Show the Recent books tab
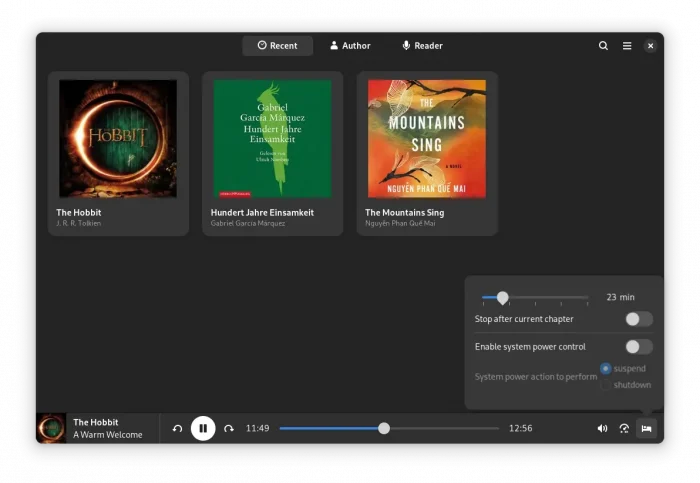Image resolution: width=700 pixels, height=483 pixels. point(277,46)
